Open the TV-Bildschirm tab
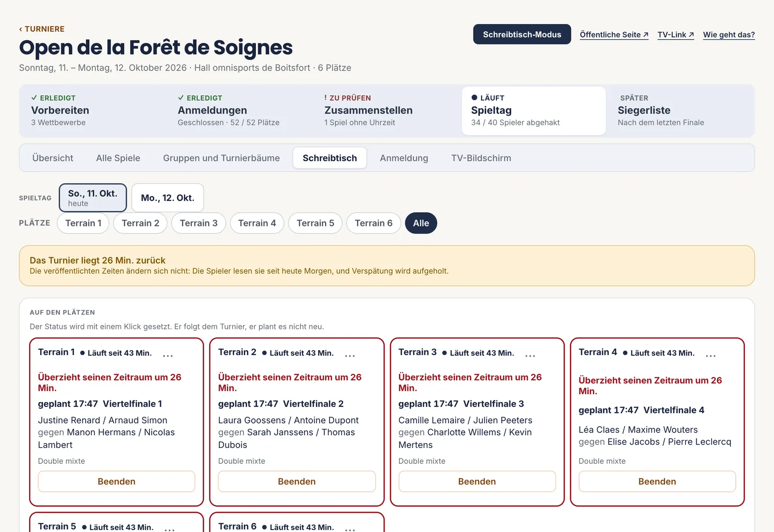This screenshot has height=532, width=774. click(x=481, y=158)
